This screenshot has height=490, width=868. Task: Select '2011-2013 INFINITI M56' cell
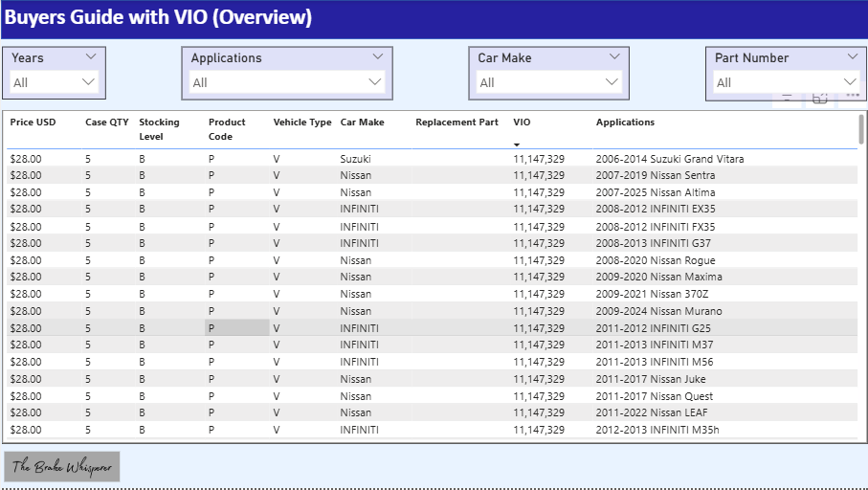(x=655, y=362)
